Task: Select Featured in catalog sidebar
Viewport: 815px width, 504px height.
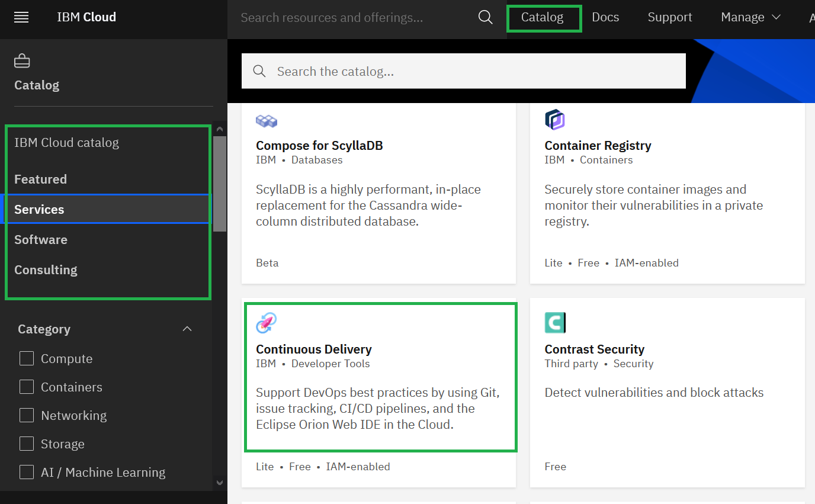Action: pos(40,179)
